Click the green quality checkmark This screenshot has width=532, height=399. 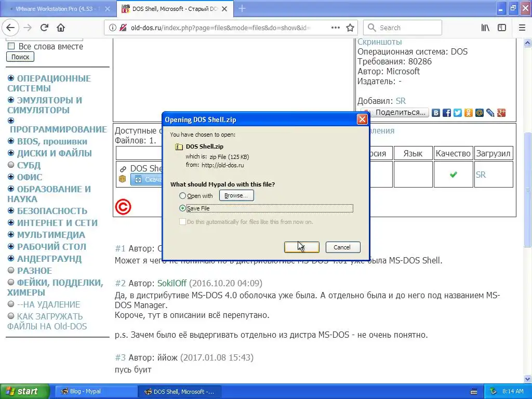point(453,175)
